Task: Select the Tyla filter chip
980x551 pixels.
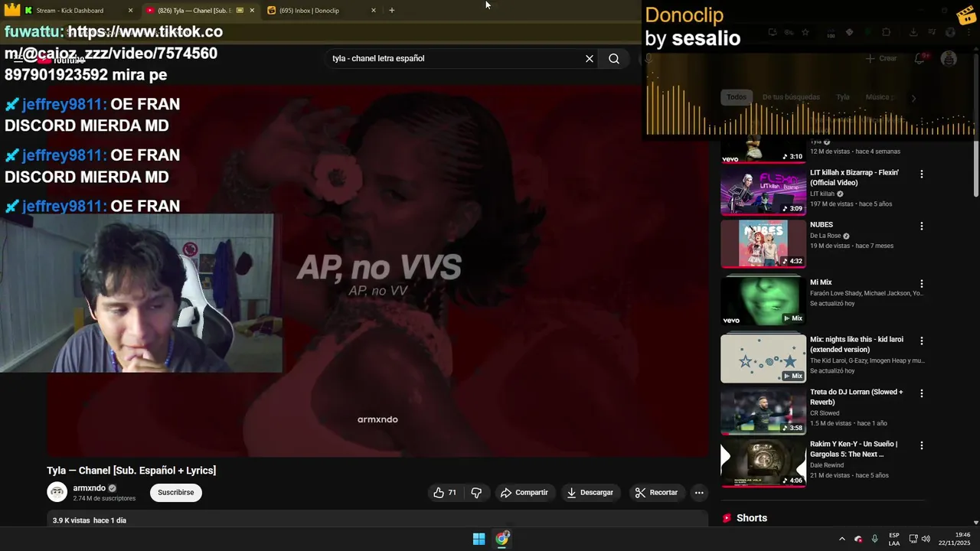Action: pos(843,97)
